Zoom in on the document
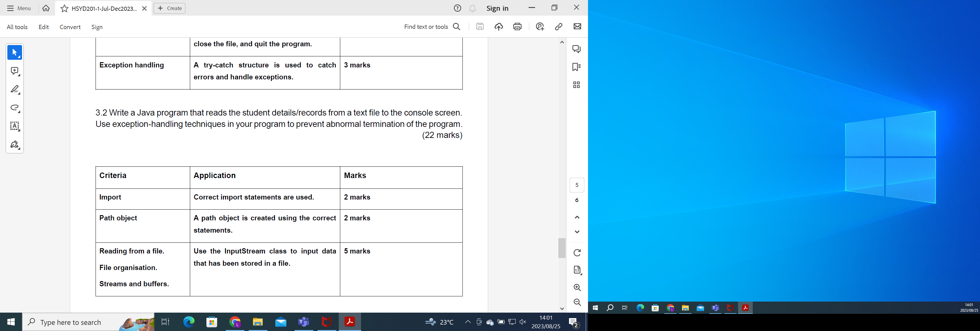 pyautogui.click(x=577, y=287)
